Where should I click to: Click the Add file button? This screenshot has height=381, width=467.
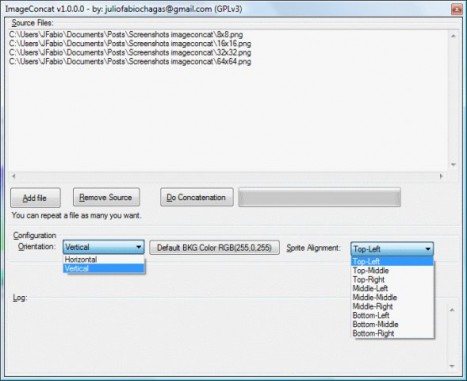tap(35, 198)
